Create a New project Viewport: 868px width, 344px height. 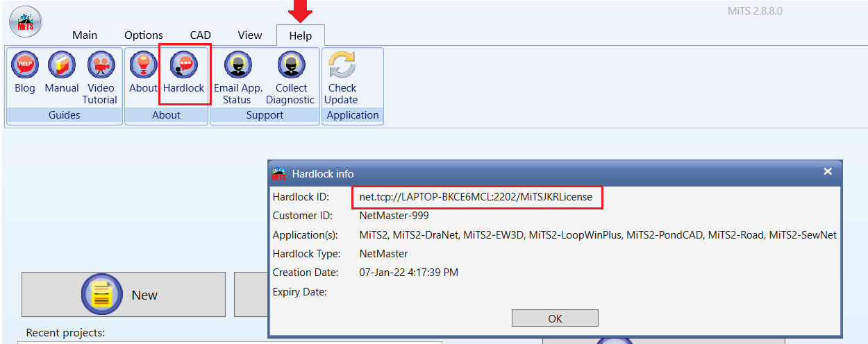point(124,295)
